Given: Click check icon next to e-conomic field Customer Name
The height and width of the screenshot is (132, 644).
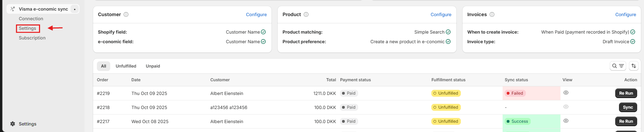Looking at the screenshot, I should (x=263, y=41).
